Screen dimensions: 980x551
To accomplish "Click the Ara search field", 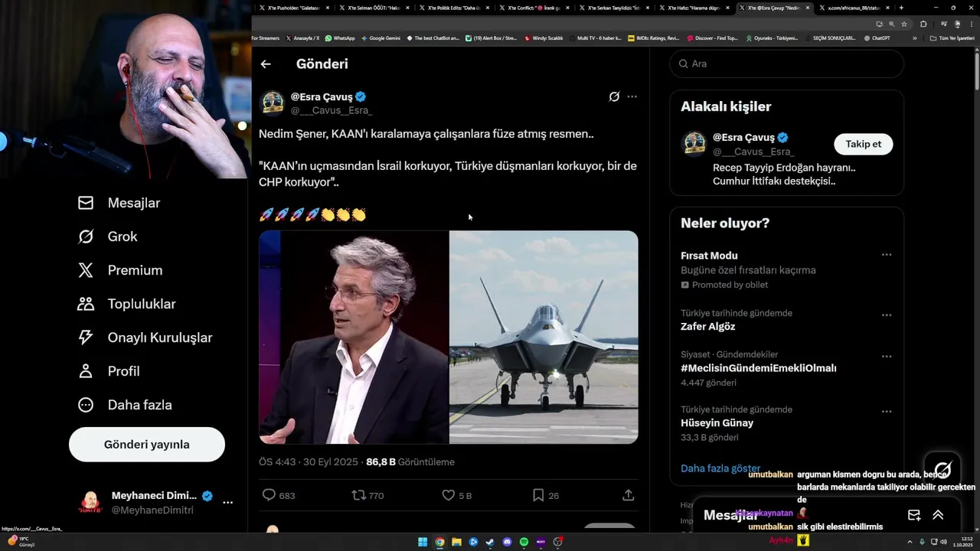I will click(786, 64).
